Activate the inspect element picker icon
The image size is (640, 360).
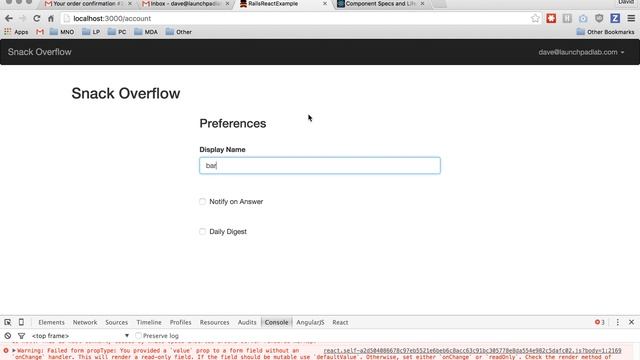point(8,322)
